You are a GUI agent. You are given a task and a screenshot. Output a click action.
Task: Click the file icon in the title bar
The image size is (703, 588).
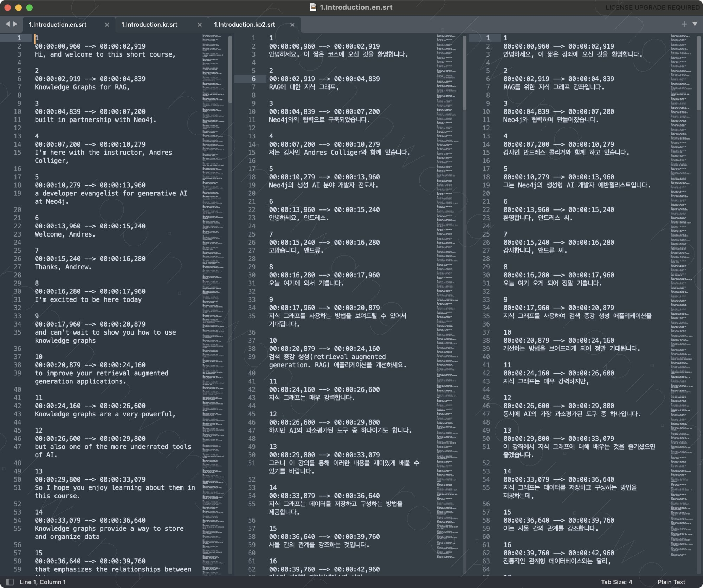tap(313, 7)
